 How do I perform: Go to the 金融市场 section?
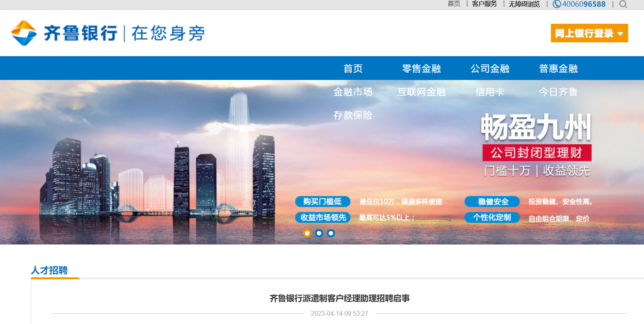click(353, 92)
